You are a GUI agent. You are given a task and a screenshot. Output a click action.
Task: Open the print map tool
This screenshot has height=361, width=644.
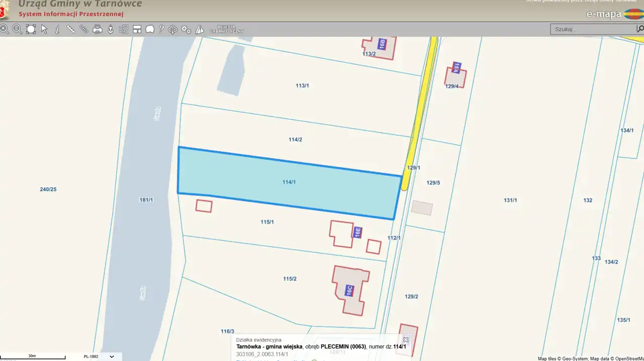click(x=98, y=29)
